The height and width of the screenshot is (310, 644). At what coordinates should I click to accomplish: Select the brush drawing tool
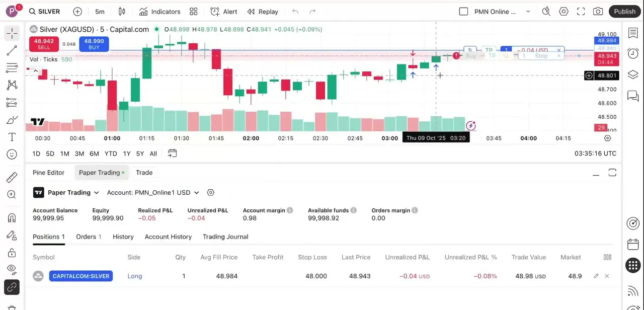coord(12,120)
